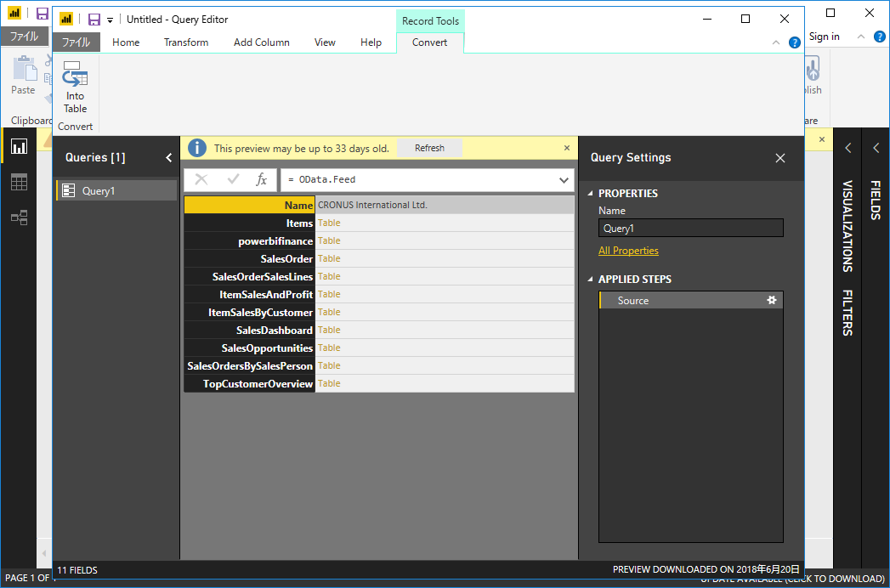Open the SalesDashboard Table link
This screenshot has width=890, height=588.
(x=329, y=330)
